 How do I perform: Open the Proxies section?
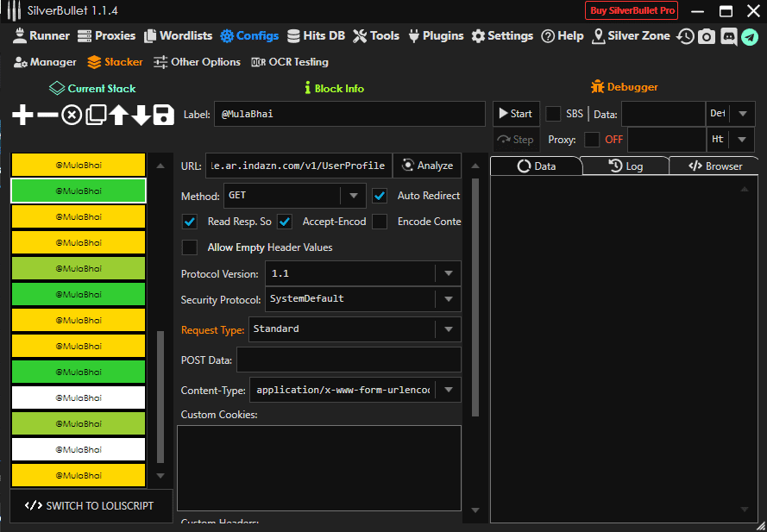[106, 35]
